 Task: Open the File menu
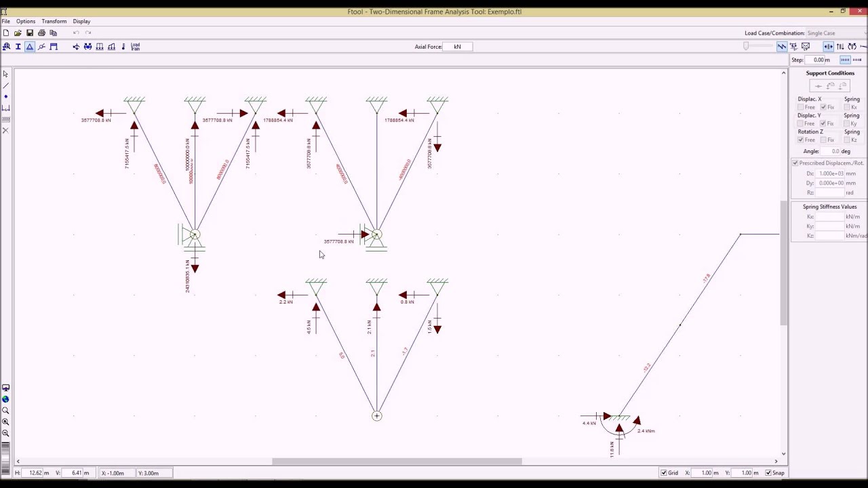pos(5,21)
